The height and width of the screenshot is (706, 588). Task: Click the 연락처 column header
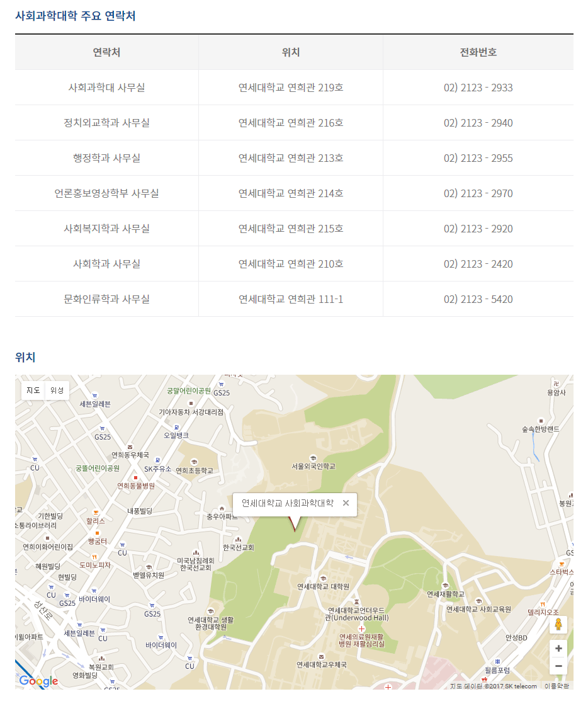tap(106, 52)
